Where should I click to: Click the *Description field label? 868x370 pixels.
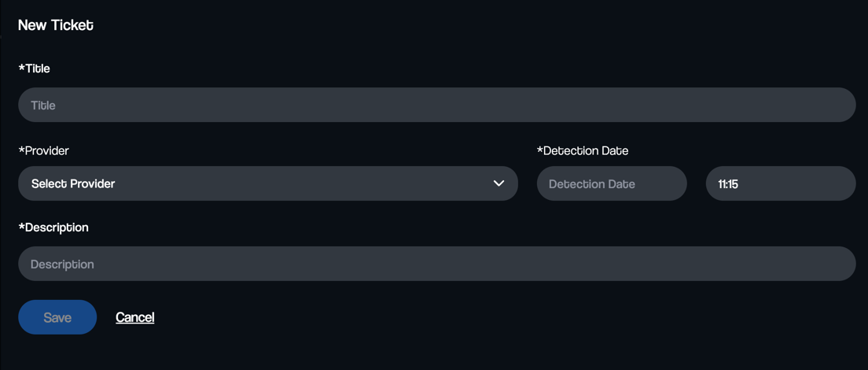click(x=53, y=227)
